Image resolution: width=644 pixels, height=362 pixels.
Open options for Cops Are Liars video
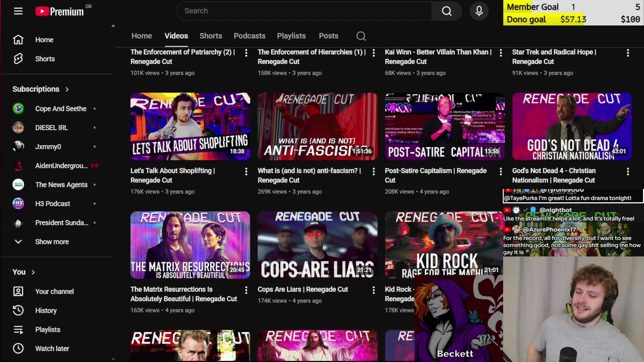373,290
